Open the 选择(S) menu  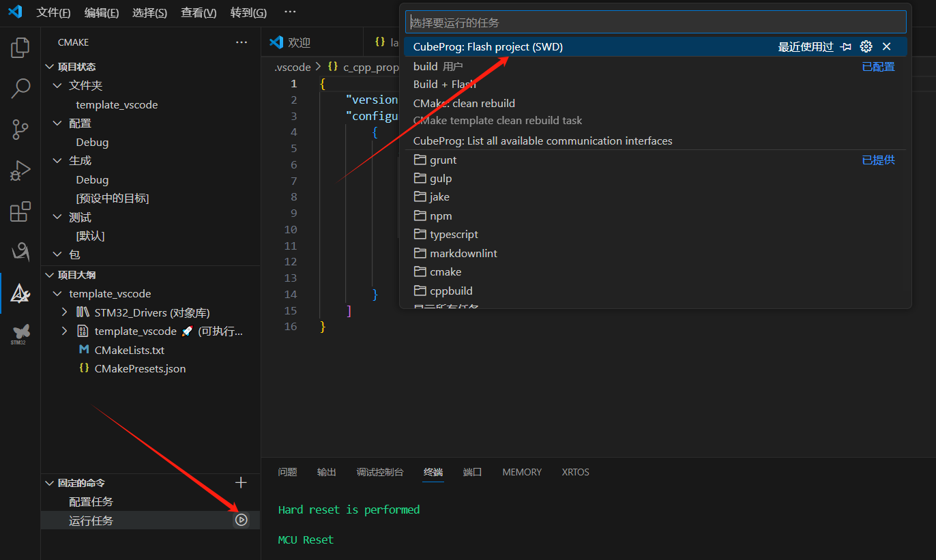coord(149,13)
